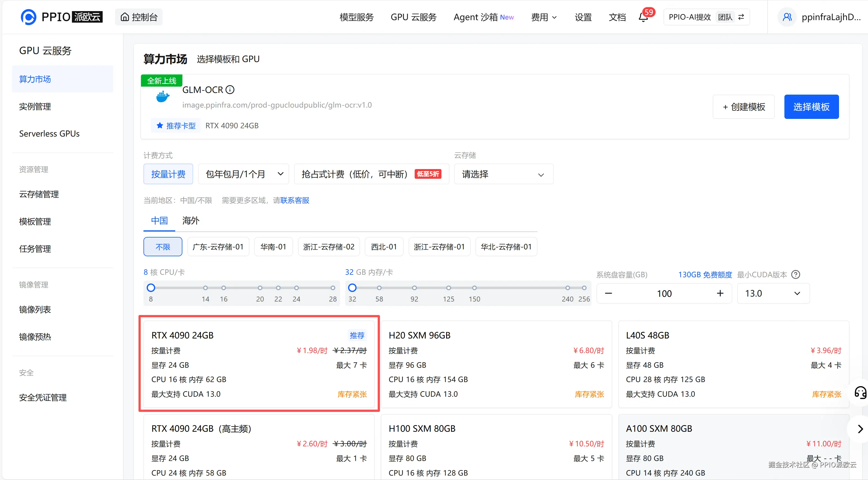This screenshot has width=868, height=480.
Task: Switch to the 海外 tab
Action: (x=191, y=221)
